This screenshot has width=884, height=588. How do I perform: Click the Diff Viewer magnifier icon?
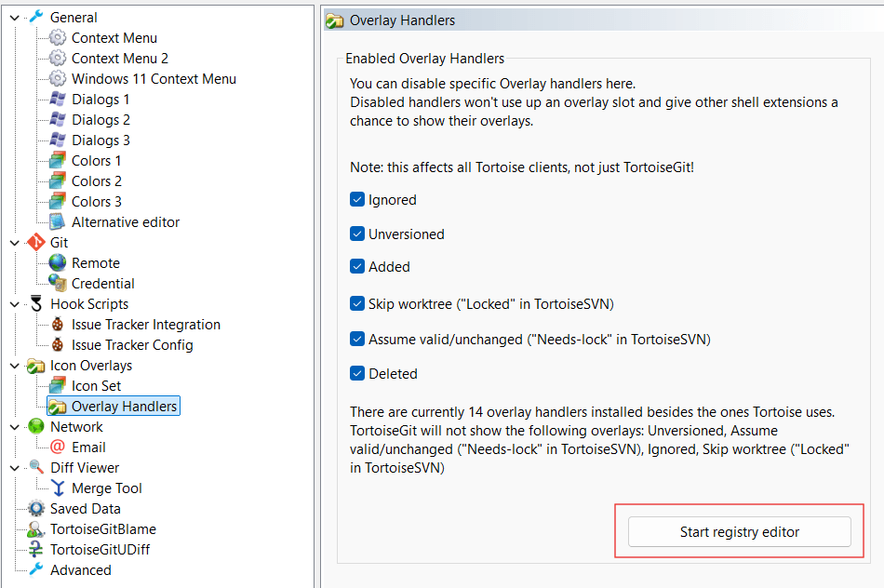coord(36,467)
